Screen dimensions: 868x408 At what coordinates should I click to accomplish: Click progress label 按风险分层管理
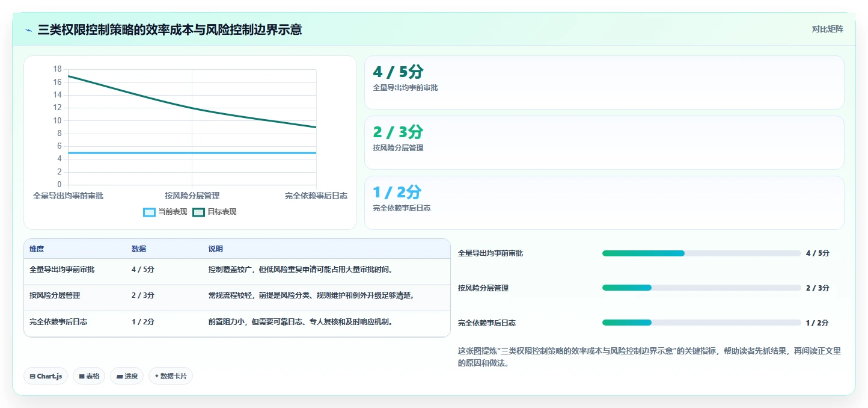483,288
